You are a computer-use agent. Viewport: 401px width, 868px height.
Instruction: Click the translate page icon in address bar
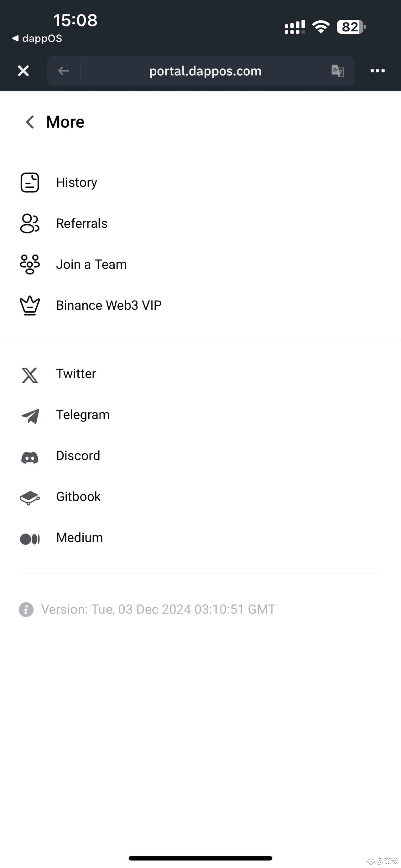click(x=338, y=71)
